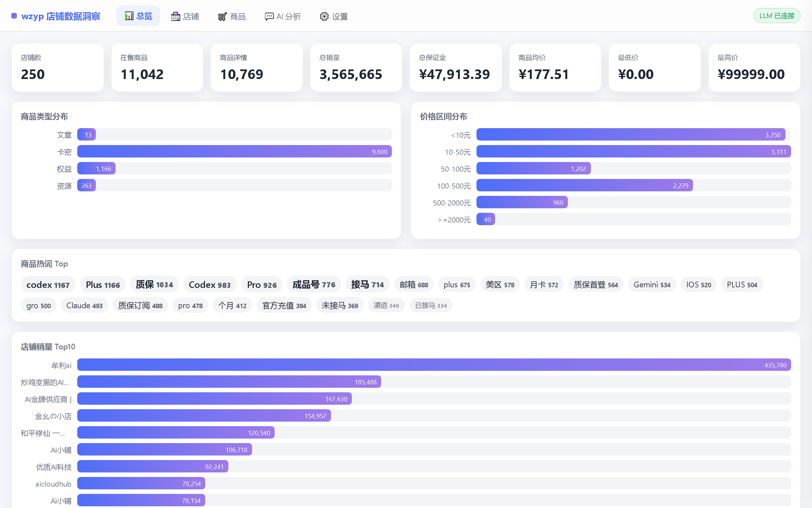
Task: Click the 权益 bar showing 1,166
Action: (96, 168)
